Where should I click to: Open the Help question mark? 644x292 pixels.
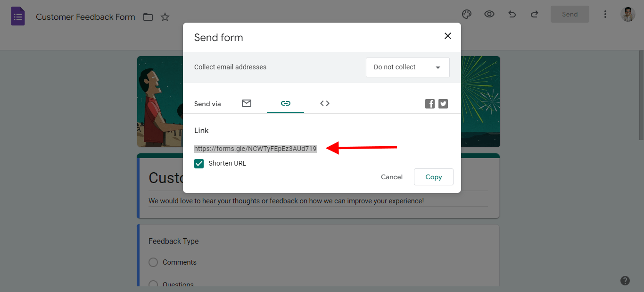(x=625, y=280)
